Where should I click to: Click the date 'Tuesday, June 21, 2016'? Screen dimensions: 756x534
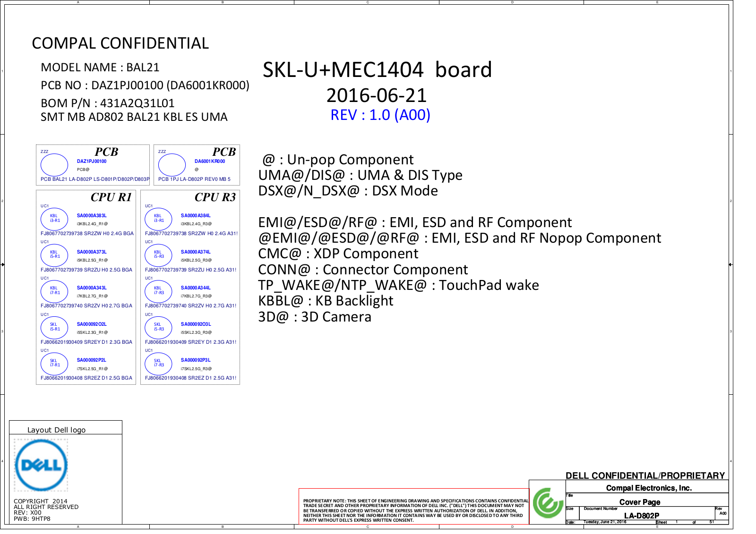click(x=605, y=522)
